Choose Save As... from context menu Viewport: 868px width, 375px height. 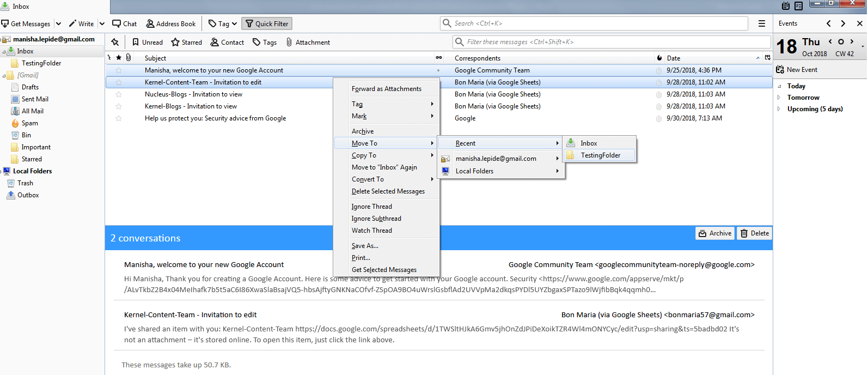[387, 246]
